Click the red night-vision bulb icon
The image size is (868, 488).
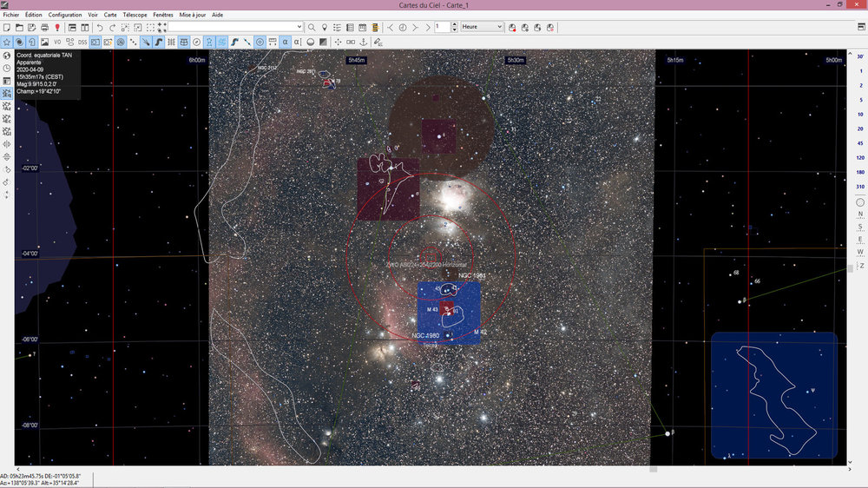[57, 27]
